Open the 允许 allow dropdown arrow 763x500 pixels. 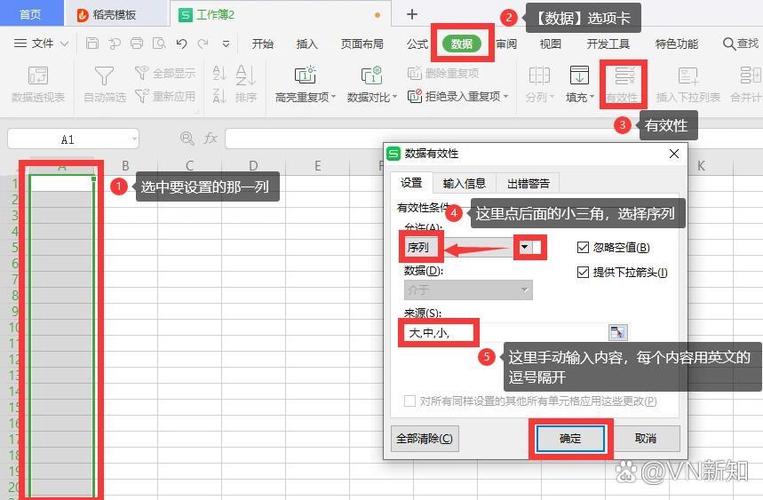(x=525, y=247)
